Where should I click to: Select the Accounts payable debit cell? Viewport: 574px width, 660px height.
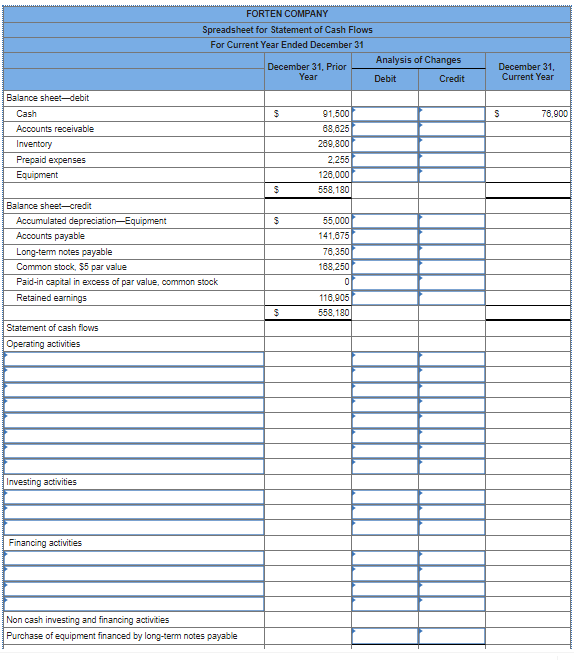[385, 237]
